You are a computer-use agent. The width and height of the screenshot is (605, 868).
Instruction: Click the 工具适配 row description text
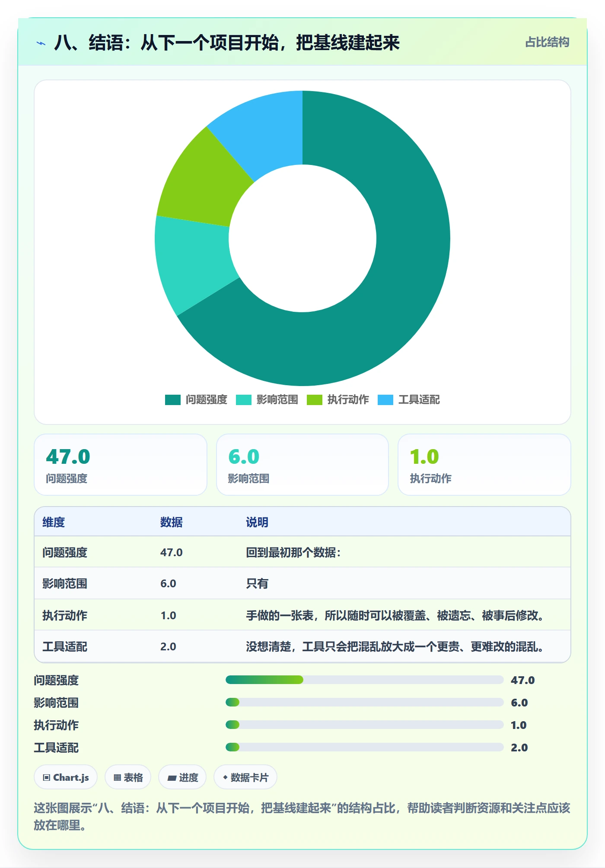point(395,646)
